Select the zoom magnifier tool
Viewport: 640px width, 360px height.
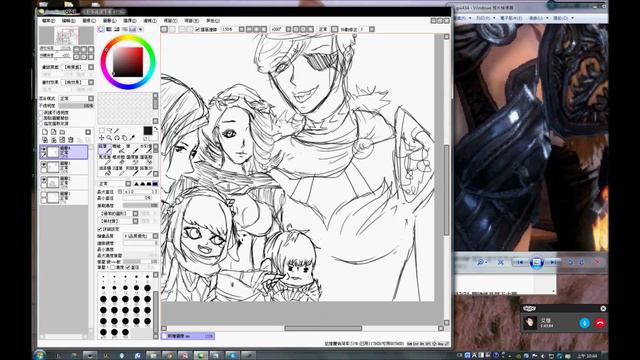tap(109, 138)
